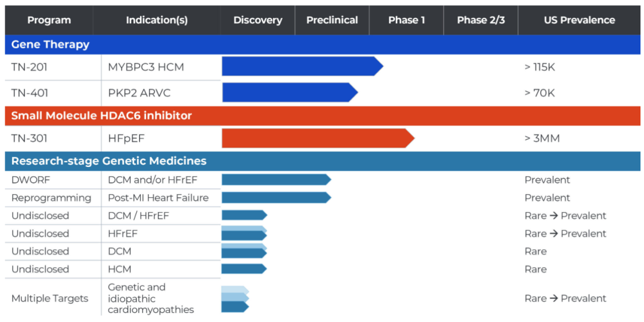
Task: Click the HFpEF indication cell
Action: (x=161, y=138)
